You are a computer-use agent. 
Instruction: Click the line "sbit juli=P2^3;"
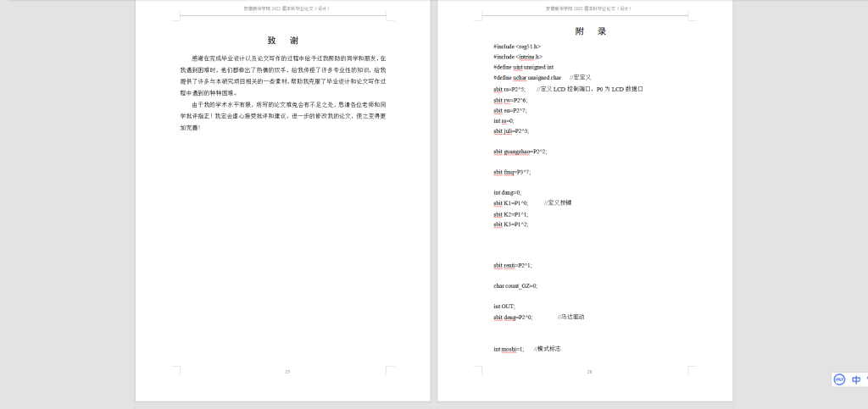pyautogui.click(x=511, y=131)
